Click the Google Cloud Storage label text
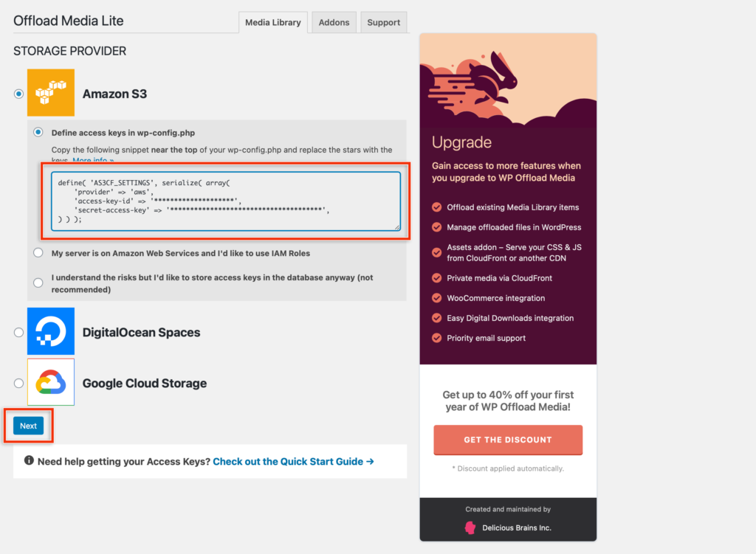The height and width of the screenshot is (554, 756). (x=145, y=384)
